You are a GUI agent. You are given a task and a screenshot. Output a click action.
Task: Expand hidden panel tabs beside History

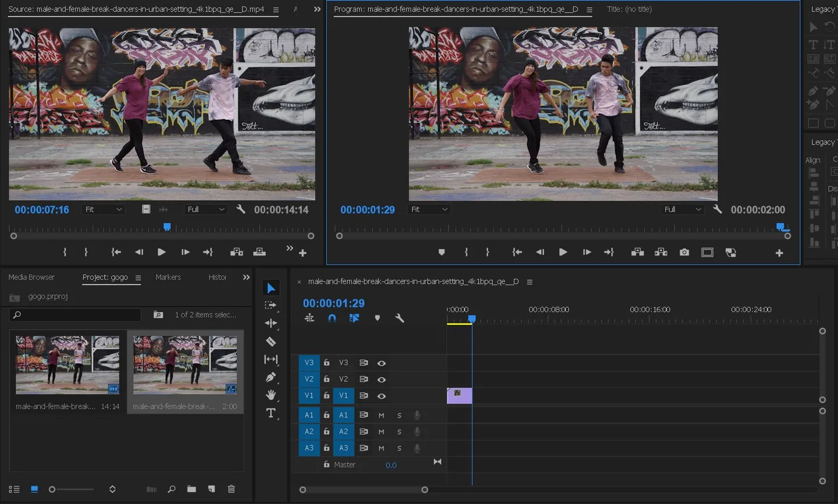[x=246, y=278]
